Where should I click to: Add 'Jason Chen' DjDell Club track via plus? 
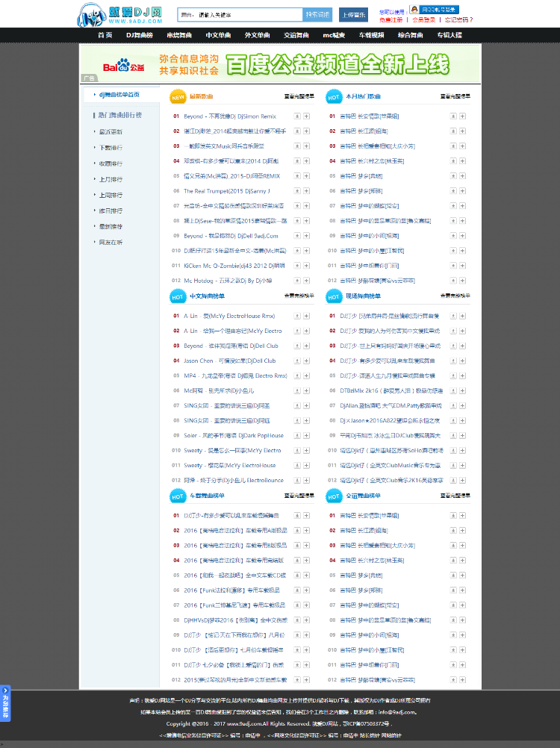click(x=306, y=361)
